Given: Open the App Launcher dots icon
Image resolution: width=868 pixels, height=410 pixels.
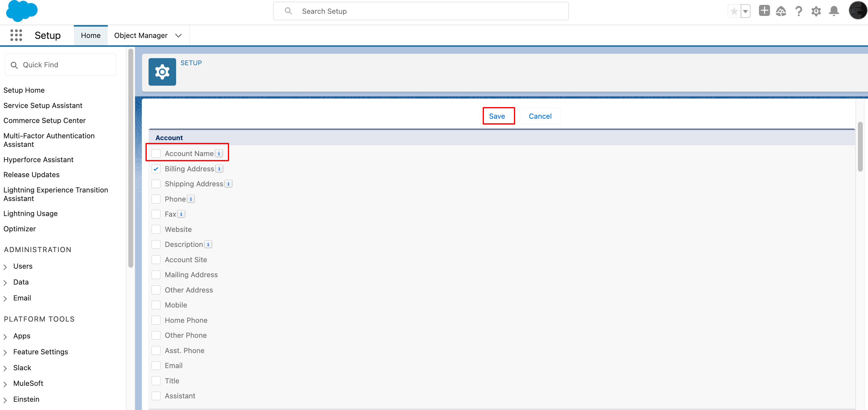Looking at the screenshot, I should [x=16, y=35].
